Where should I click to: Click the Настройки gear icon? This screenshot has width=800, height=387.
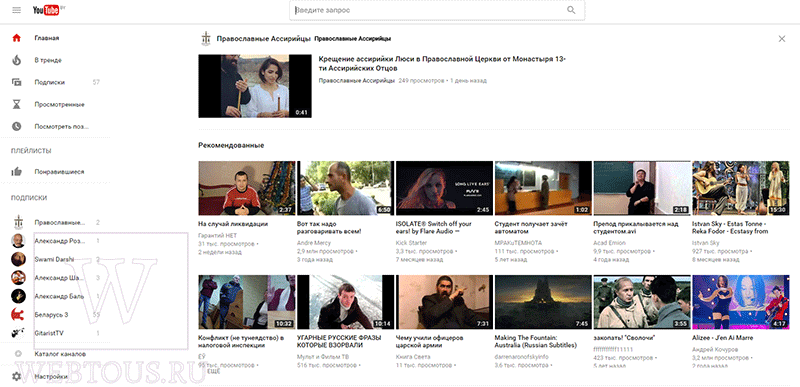pyautogui.click(x=17, y=377)
